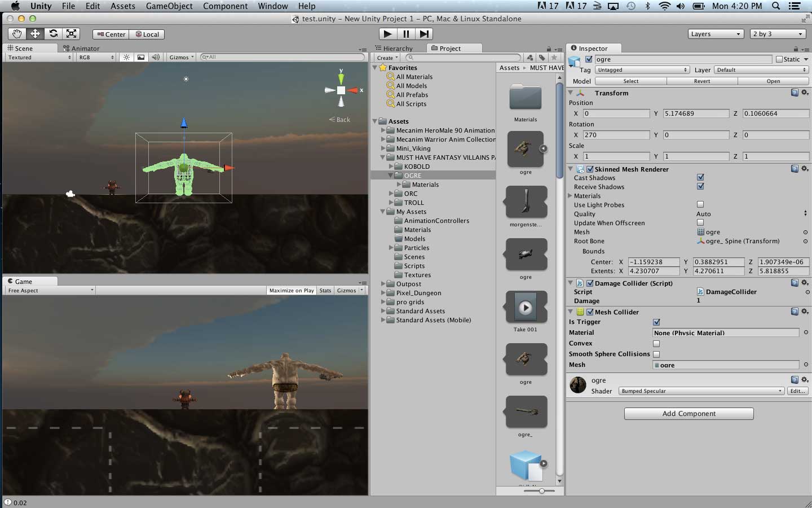Click the Wi-Fi menu bar icon

(665, 6)
